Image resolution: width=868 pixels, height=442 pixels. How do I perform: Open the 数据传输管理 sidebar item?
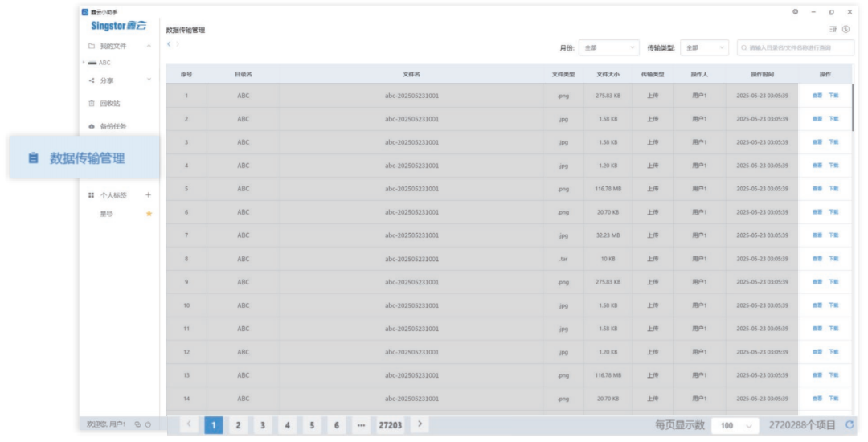tap(84, 158)
